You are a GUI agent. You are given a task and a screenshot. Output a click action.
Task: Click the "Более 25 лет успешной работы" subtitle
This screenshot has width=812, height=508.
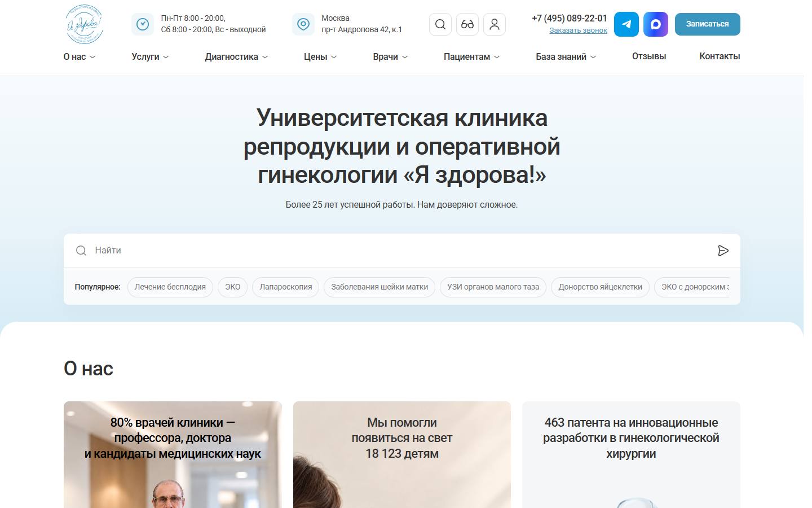coord(401,204)
